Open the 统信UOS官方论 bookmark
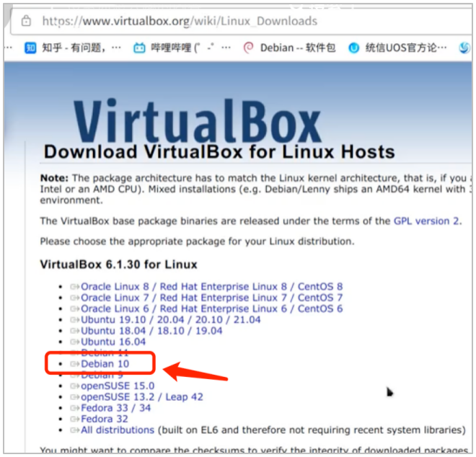476x457 pixels. 406,48
